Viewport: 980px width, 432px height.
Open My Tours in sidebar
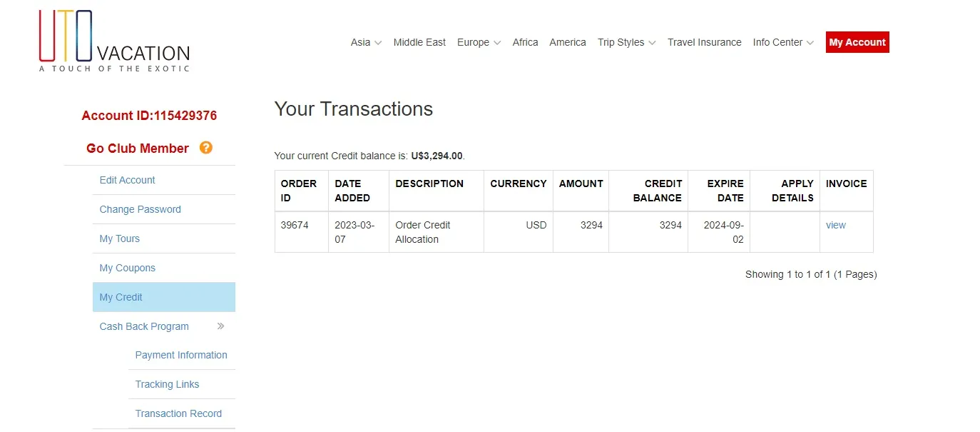[x=119, y=238]
